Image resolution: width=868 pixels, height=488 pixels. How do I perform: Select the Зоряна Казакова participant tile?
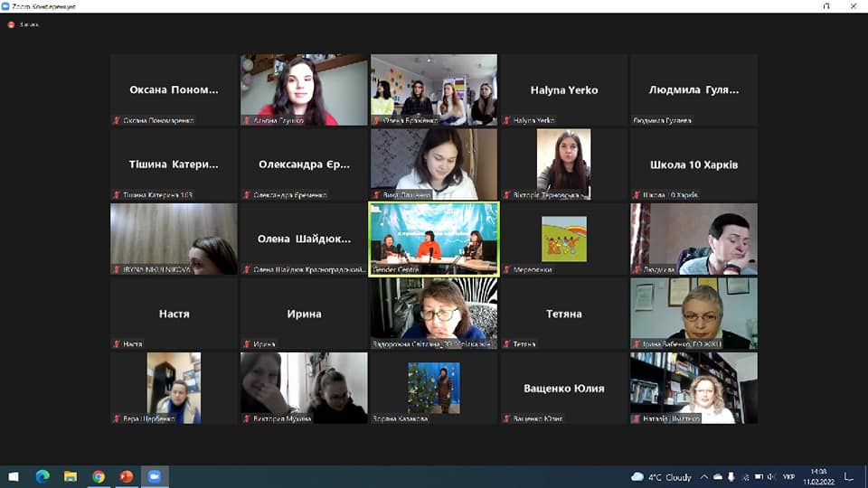(x=434, y=388)
